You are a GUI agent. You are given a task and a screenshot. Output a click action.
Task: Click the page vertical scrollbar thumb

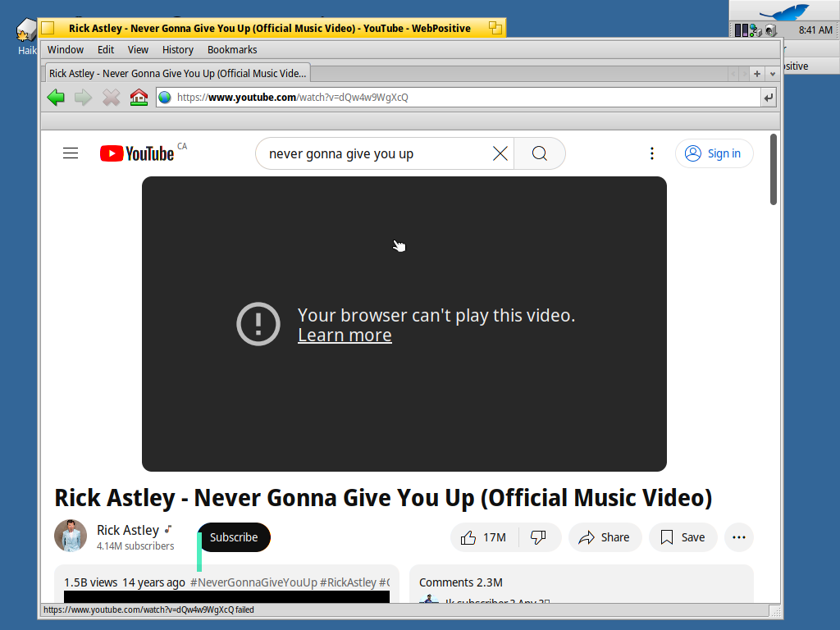tap(773, 169)
